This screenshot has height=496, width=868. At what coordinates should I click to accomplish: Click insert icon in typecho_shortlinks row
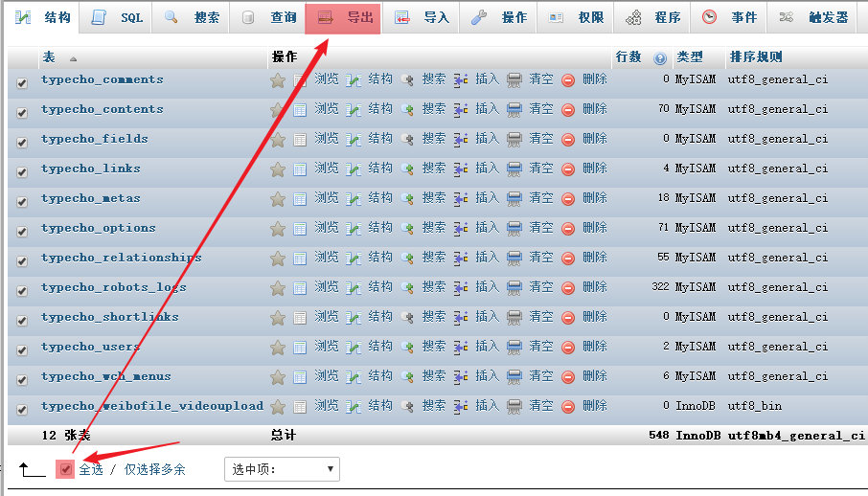[461, 318]
